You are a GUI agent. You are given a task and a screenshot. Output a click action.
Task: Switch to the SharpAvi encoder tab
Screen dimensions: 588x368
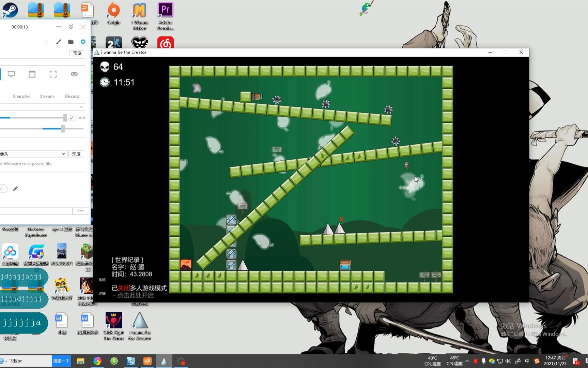21,96
